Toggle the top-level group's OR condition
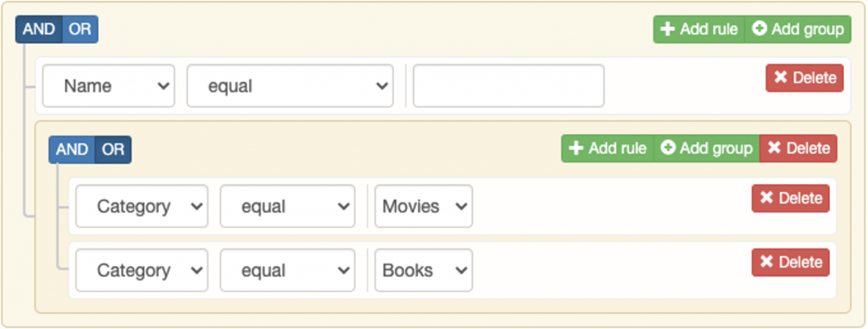The height and width of the screenshot is (329, 868). [81, 30]
